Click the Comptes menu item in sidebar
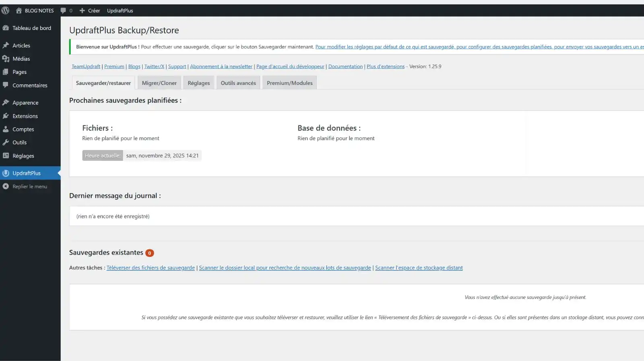The height and width of the screenshot is (361, 644). coord(23,129)
